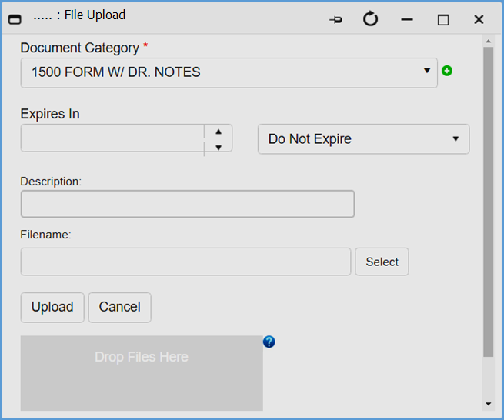Click the blue help question mark icon

coord(269,342)
